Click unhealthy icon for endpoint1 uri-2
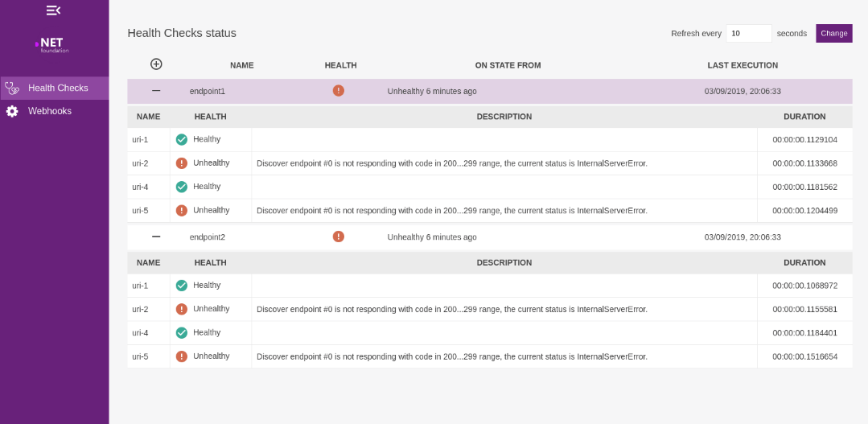868x424 pixels. [182, 163]
